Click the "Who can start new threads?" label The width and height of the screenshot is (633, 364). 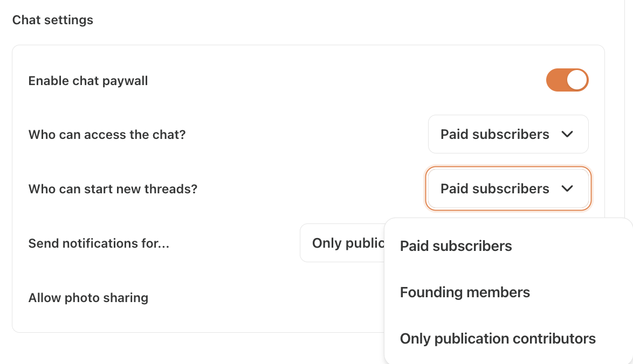(113, 189)
